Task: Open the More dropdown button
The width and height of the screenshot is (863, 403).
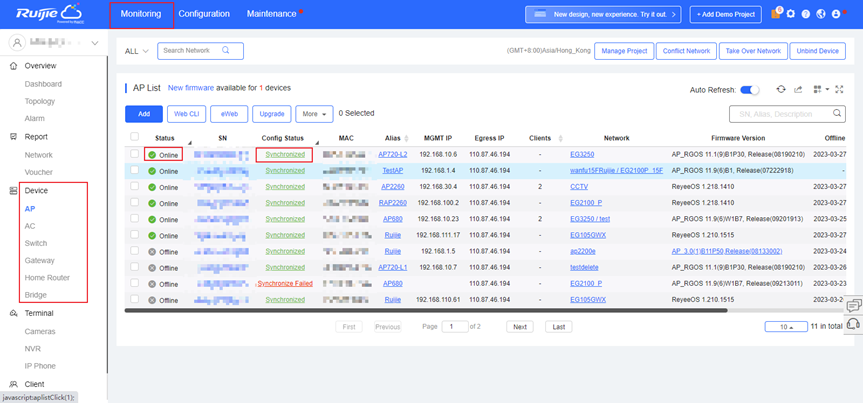Action: [x=313, y=114]
